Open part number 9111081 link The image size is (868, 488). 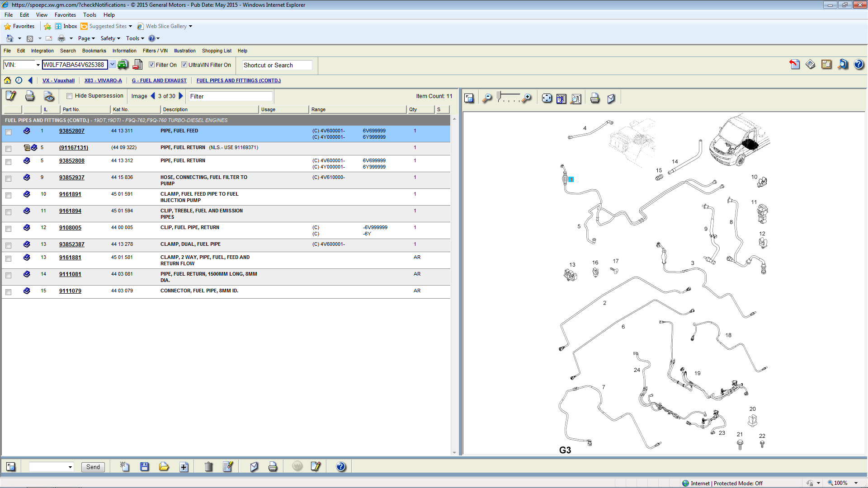pos(70,274)
